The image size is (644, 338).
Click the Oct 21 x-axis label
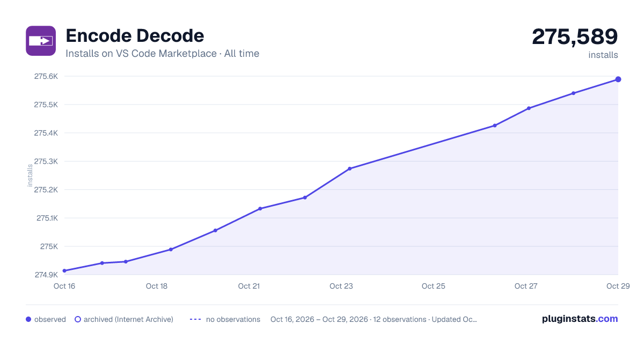(249, 286)
